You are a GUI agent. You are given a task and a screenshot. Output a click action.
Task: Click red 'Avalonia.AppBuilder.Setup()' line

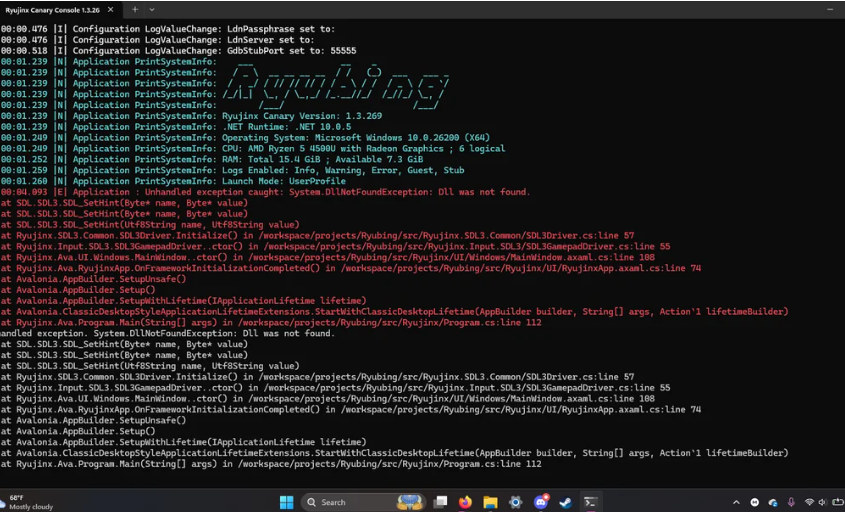[78, 290]
